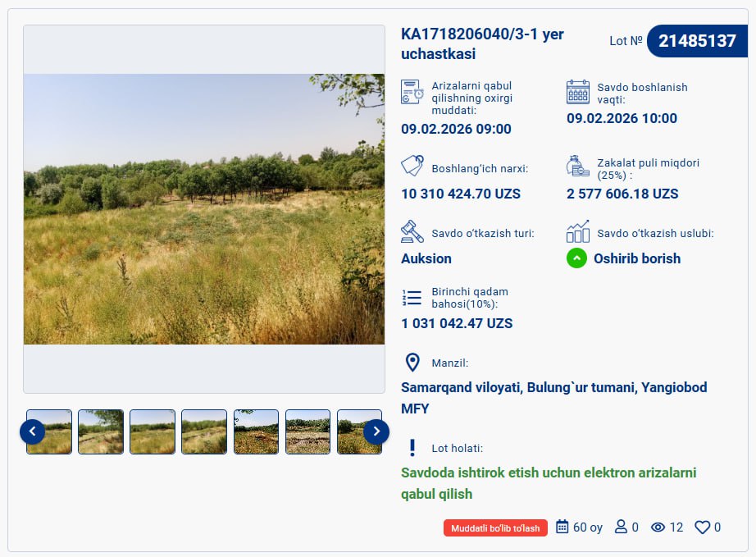The width and height of the screenshot is (756, 557).
Task: Click the green Oshirib borish up-arrow
Action: pyautogui.click(x=577, y=258)
